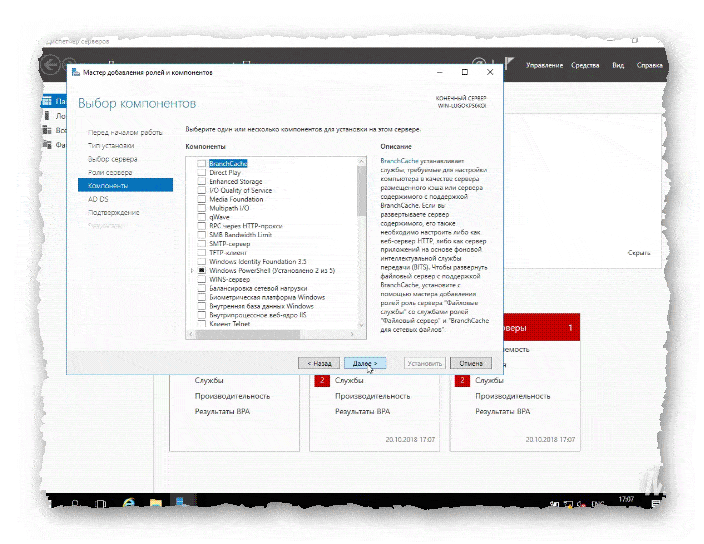Check the BranchCache component checkbox
Screen dimensions: 704x544
(x=202, y=163)
